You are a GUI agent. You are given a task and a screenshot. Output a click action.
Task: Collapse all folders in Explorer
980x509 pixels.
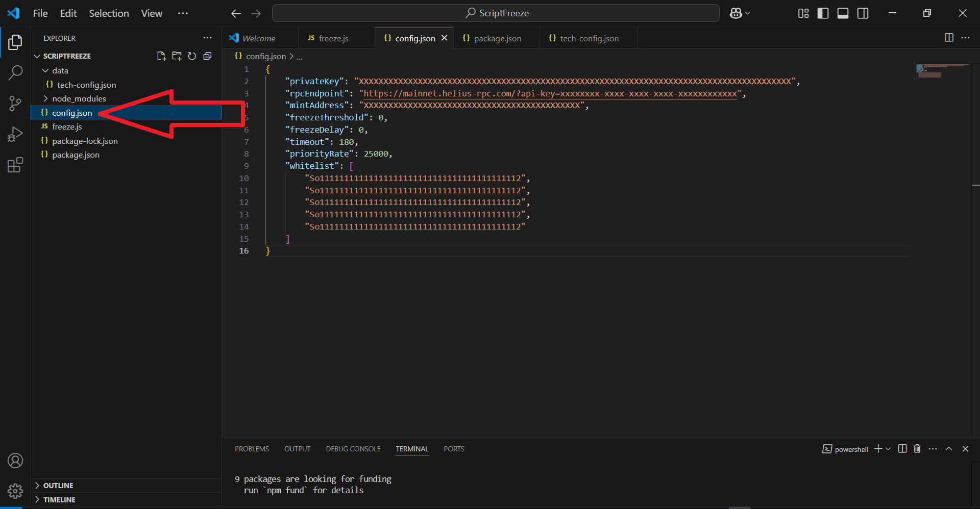point(207,56)
